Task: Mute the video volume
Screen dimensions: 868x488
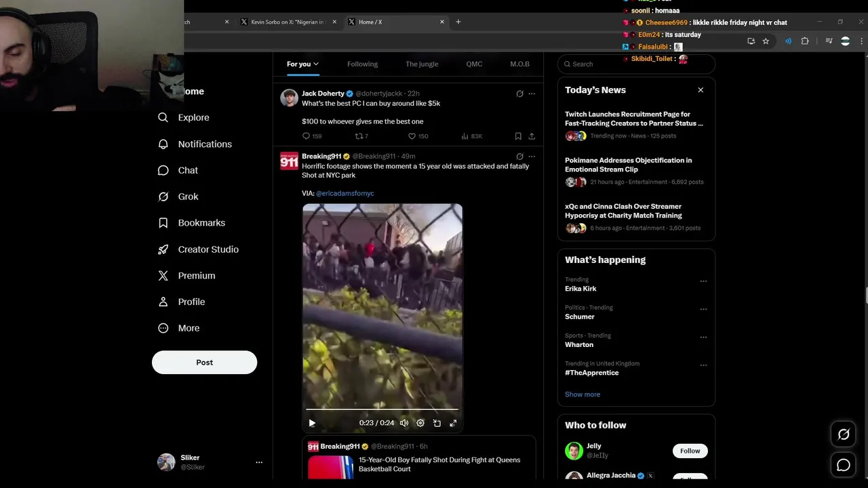Action: [x=404, y=423]
